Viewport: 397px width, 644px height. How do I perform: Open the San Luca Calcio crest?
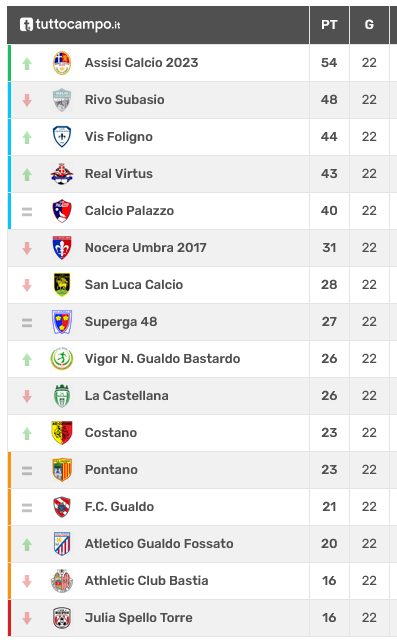pyautogui.click(x=62, y=285)
